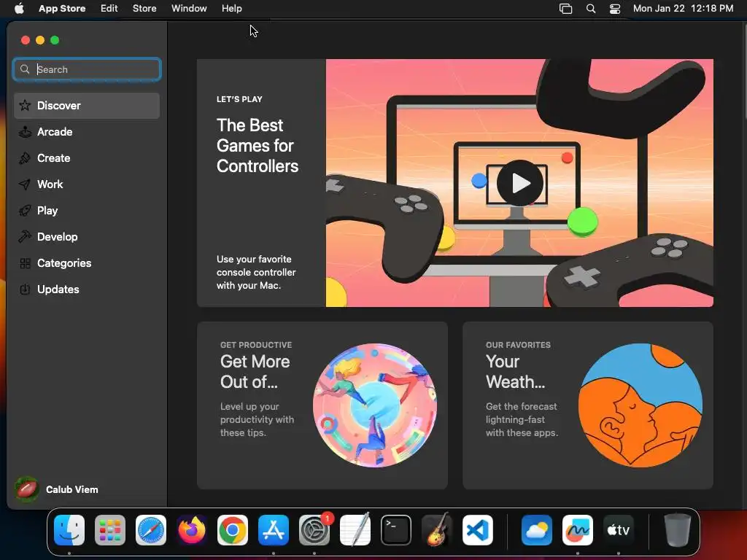The image size is (747, 560).
Task: Click the date and time in menu bar
Action: pyautogui.click(x=683, y=9)
